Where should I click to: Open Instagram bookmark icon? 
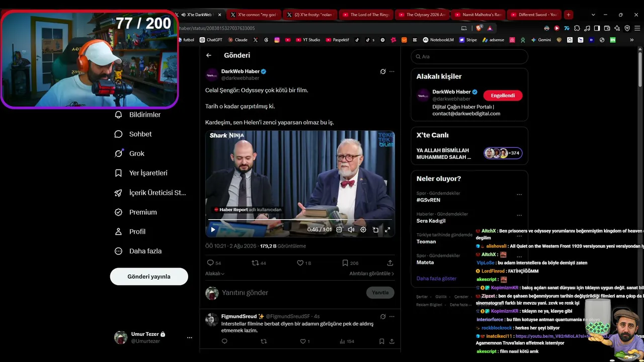coord(277,40)
